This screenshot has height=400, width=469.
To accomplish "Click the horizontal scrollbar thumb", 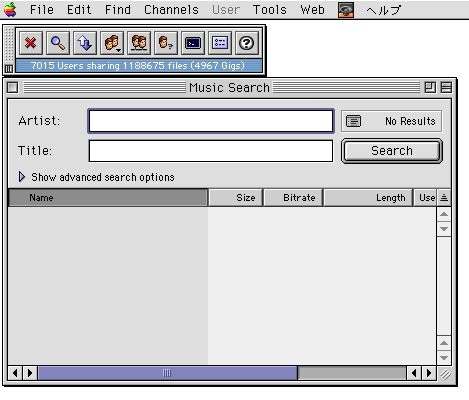I will [x=167, y=373].
